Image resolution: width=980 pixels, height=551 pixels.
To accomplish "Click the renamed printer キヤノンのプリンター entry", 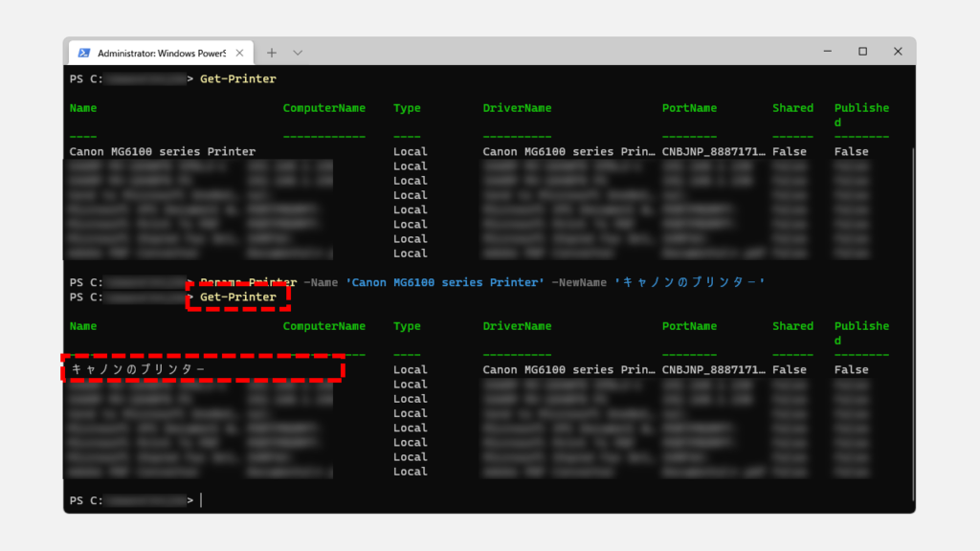I will (x=139, y=369).
